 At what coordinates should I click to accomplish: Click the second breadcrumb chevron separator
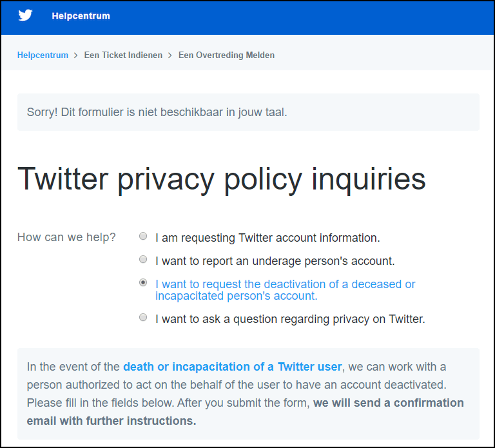(x=170, y=55)
